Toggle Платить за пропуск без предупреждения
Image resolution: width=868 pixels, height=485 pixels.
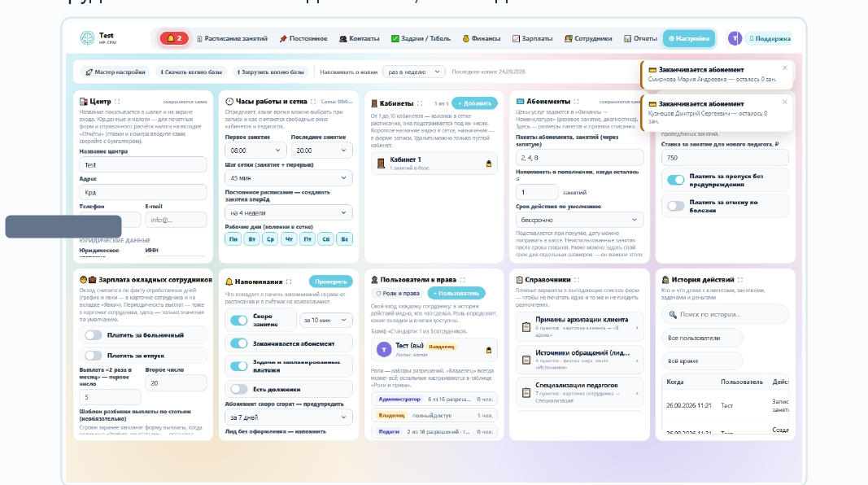coord(675,180)
